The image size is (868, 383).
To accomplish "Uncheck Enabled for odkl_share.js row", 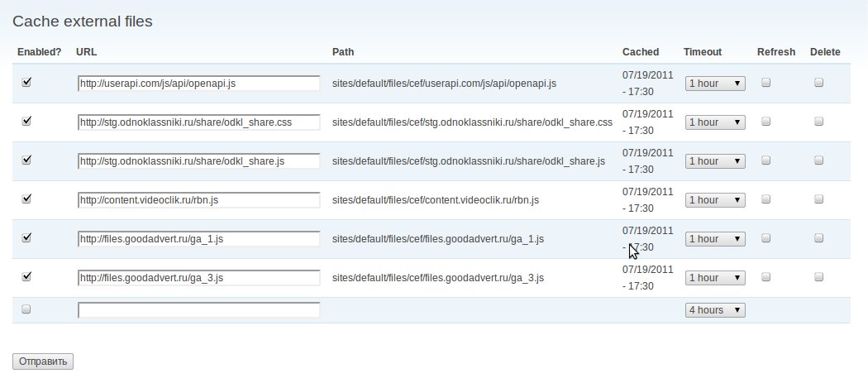I will coord(26,160).
